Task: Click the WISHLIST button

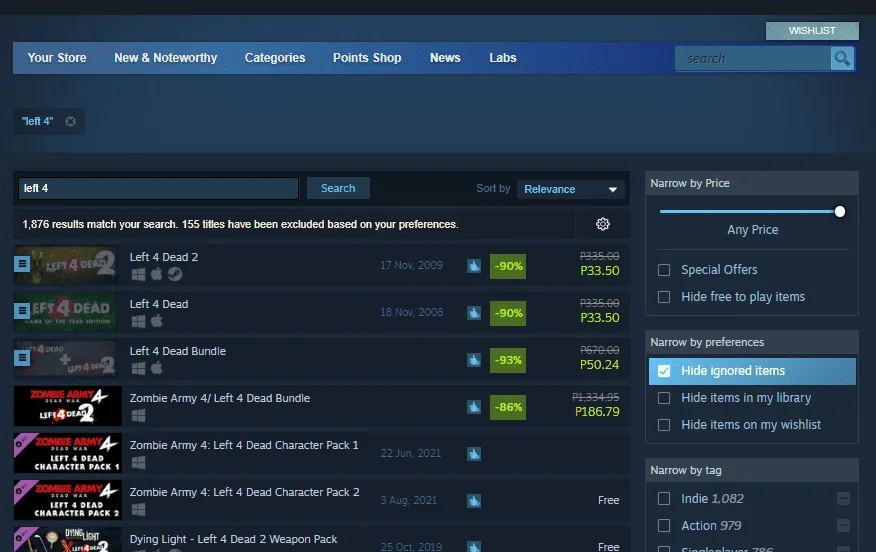Action: [x=812, y=31]
